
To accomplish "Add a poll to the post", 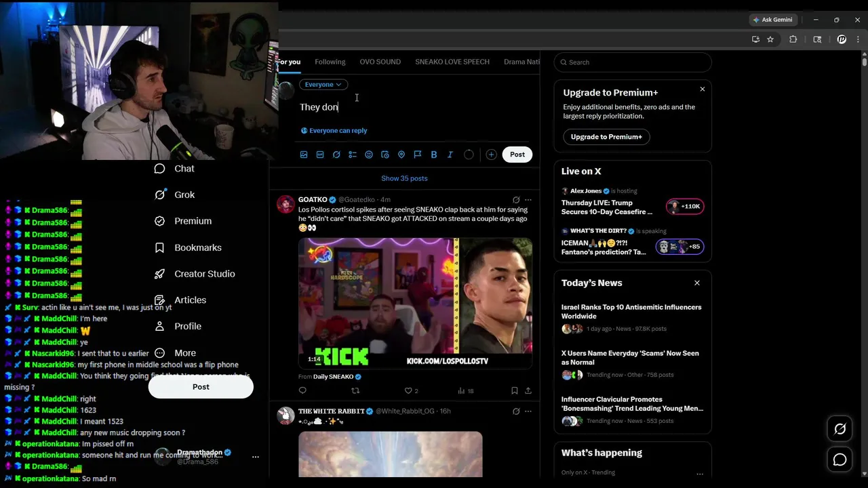I will click(353, 155).
